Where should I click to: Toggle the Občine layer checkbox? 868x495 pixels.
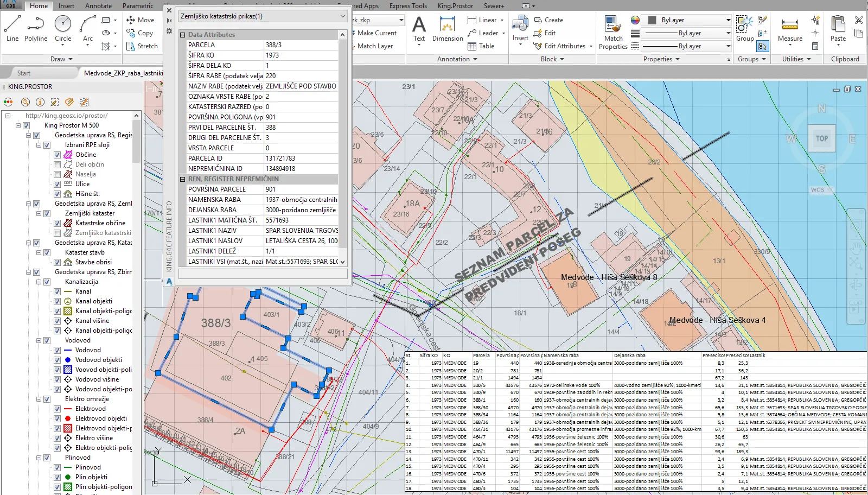coord(57,155)
